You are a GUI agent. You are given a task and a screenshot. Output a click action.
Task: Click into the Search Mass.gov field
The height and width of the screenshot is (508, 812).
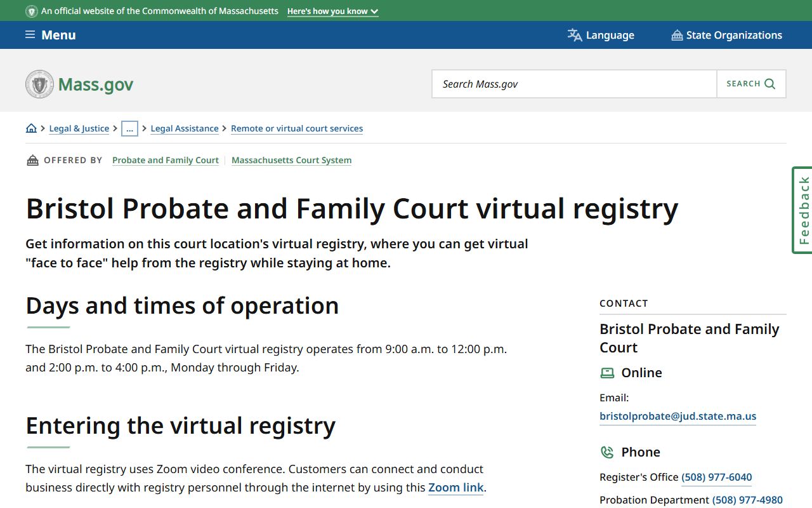click(574, 84)
